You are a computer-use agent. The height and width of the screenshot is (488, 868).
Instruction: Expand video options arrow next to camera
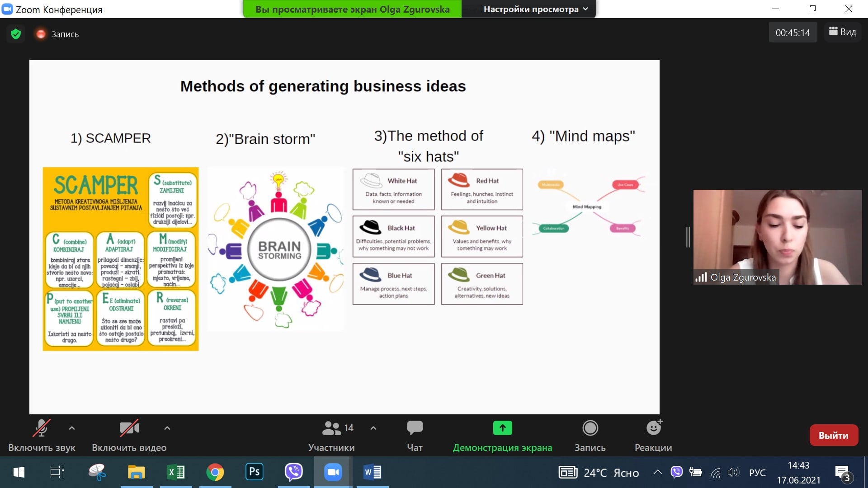[167, 428]
